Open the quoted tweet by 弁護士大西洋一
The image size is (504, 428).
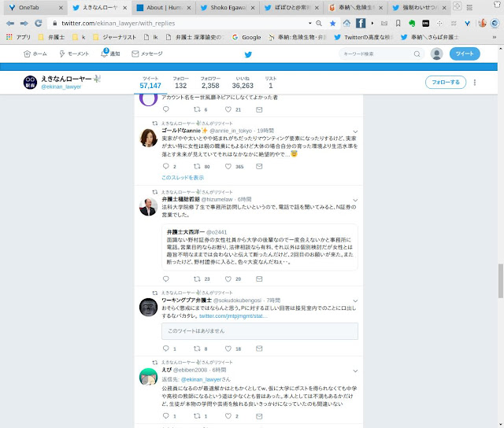click(x=260, y=247)
